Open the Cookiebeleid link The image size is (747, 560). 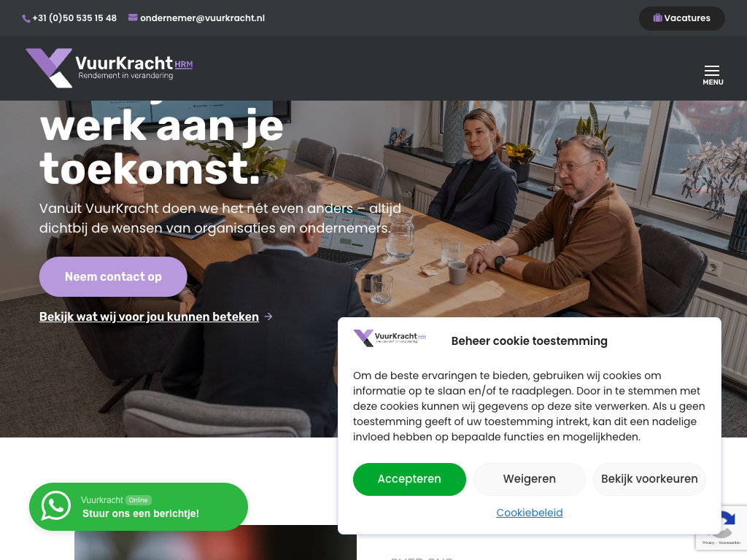[530, 513]
